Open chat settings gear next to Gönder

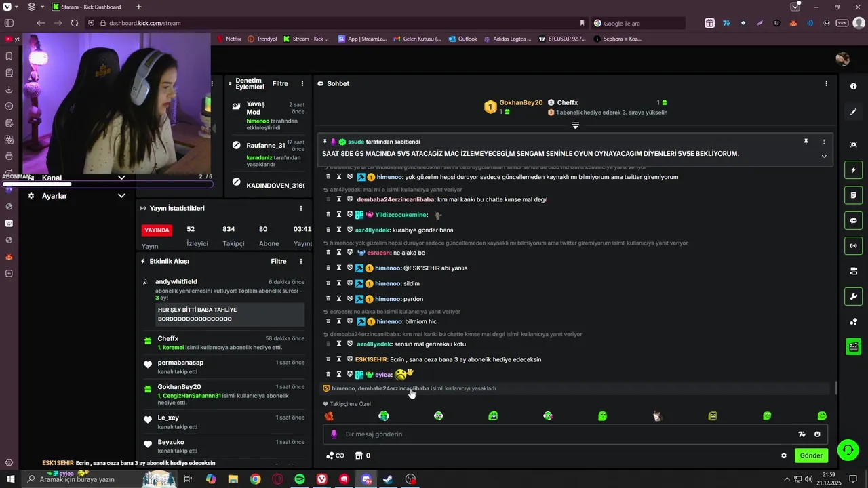[784, 455]
